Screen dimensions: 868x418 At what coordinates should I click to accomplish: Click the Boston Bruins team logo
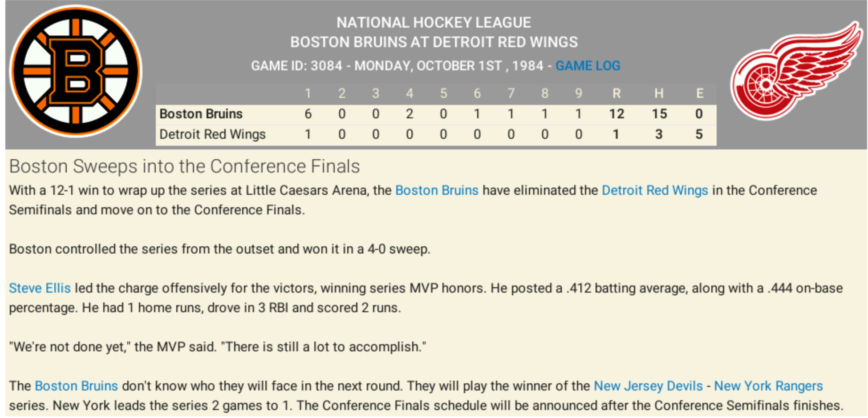(76, 71)
